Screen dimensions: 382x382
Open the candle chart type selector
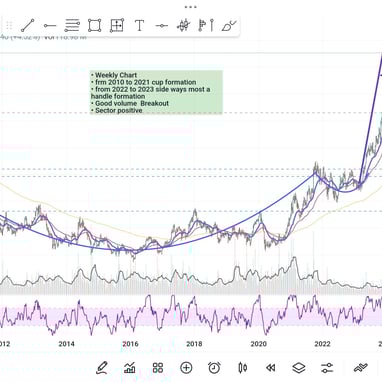tap(243, 368)
